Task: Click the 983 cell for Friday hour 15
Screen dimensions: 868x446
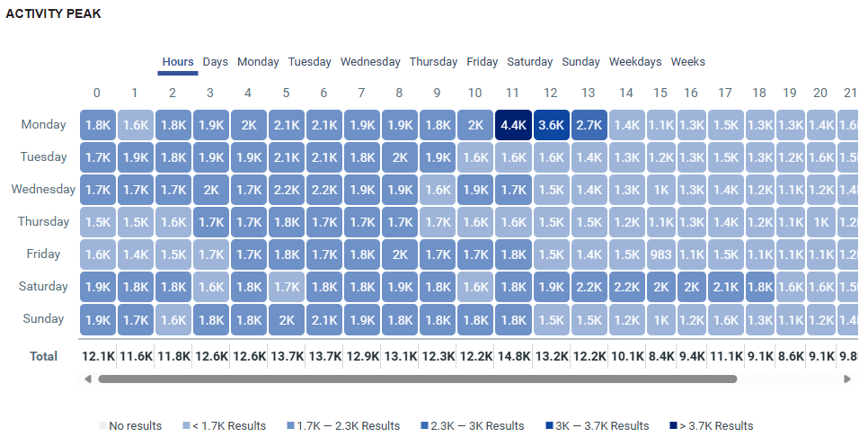Action: pos(660,254)
